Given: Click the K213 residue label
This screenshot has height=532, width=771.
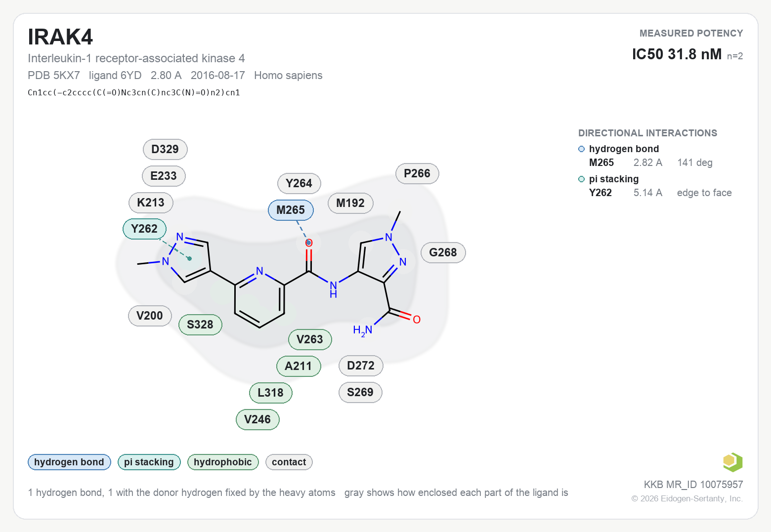Looking at the screenshot, I should (151, 203).
